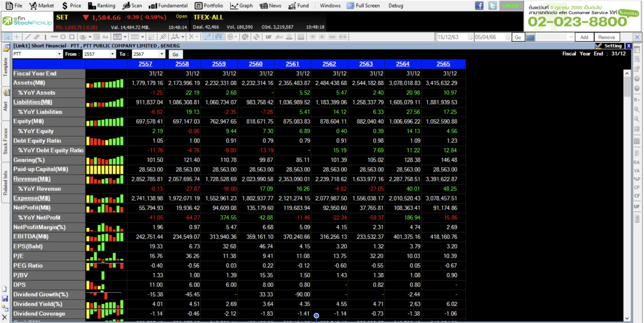Toggle the checkbox in 05/04/66 date field
The image size is (644, 323).
(508, 37)
